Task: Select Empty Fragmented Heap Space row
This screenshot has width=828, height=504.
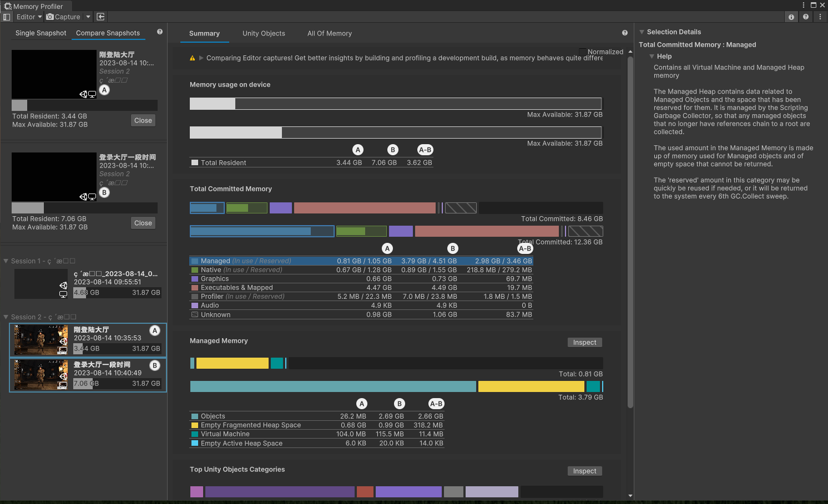Action: tap(317, 425)
